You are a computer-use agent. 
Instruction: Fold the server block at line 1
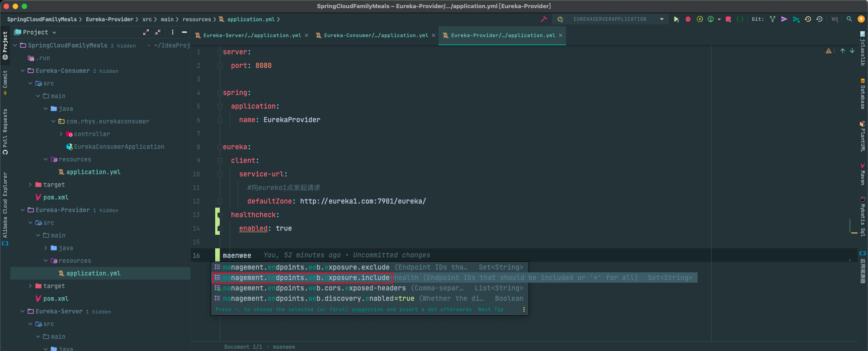pyautogui.click(x=220, y=52)
